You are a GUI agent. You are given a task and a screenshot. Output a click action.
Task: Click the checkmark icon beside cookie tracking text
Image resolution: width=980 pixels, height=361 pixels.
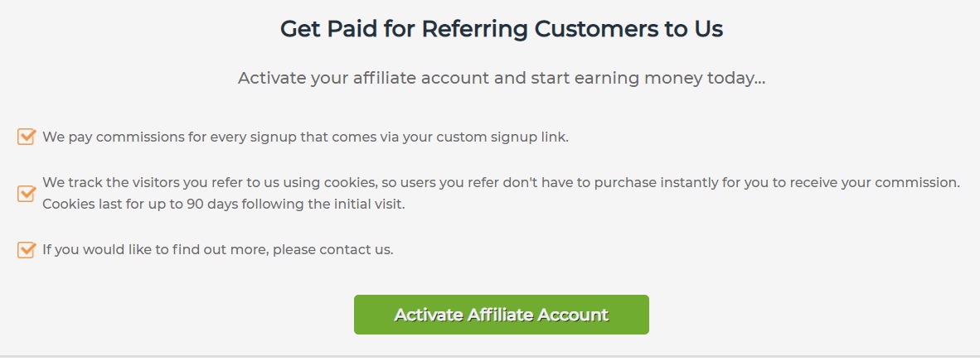coord(26,193)
